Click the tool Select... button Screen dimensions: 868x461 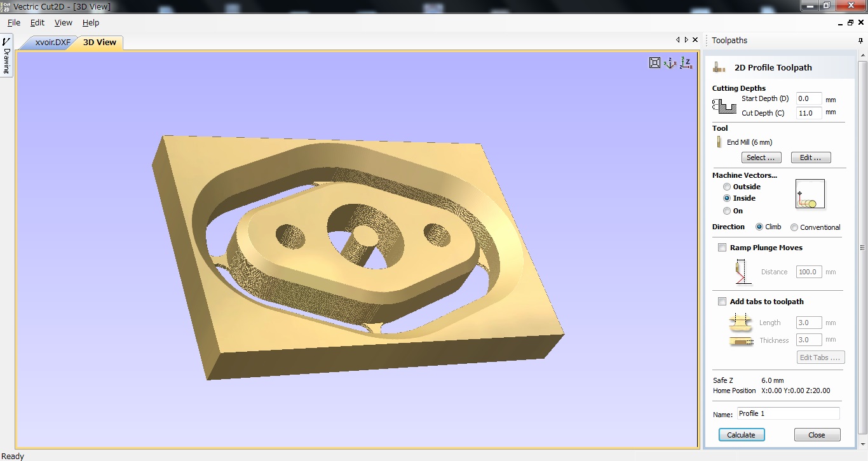click(x=761, y=157)
